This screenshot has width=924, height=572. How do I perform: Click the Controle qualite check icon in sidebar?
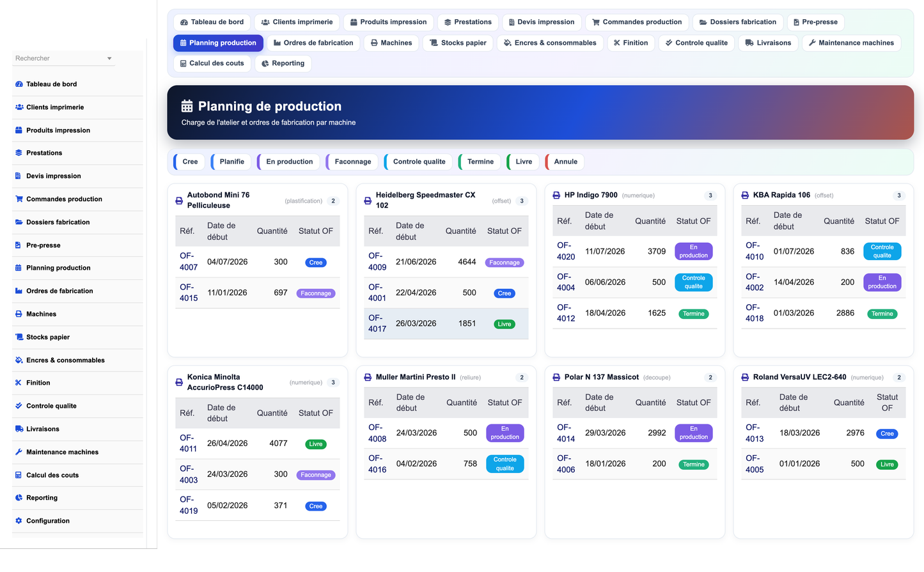[x=19, y=406]
